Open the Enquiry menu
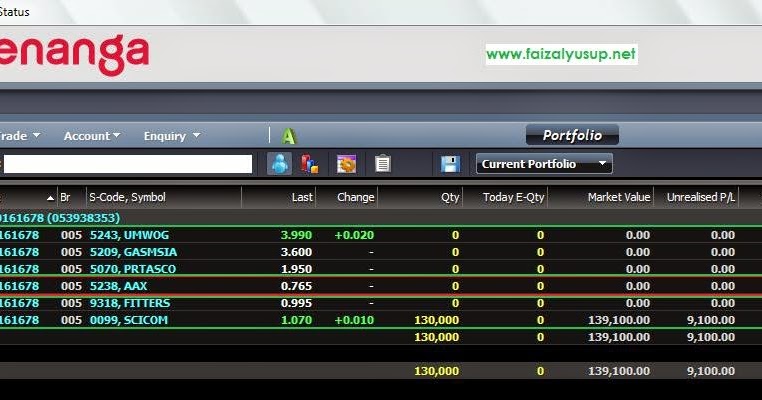This screenshot has width=762, height=400. point(172,136)
